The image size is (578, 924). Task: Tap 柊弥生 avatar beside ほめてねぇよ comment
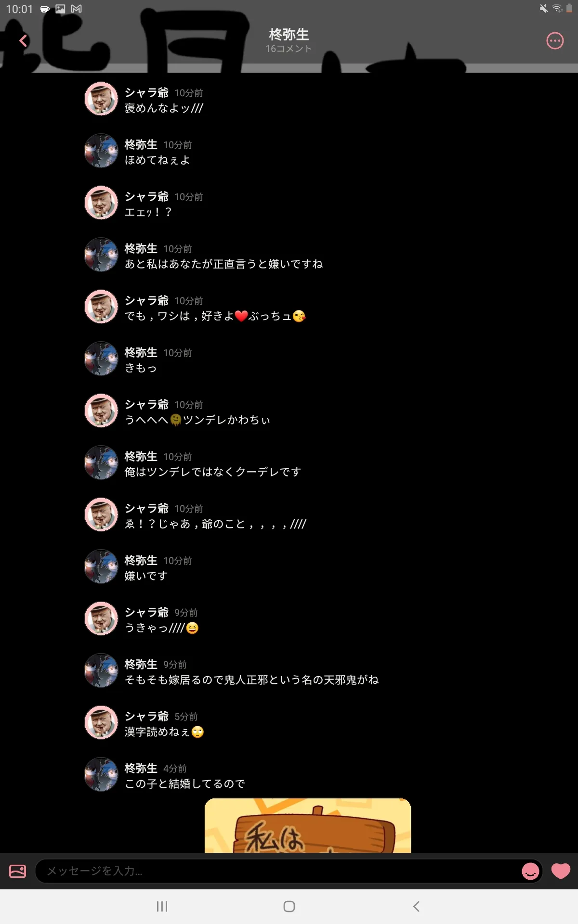(x=101, y=151)
